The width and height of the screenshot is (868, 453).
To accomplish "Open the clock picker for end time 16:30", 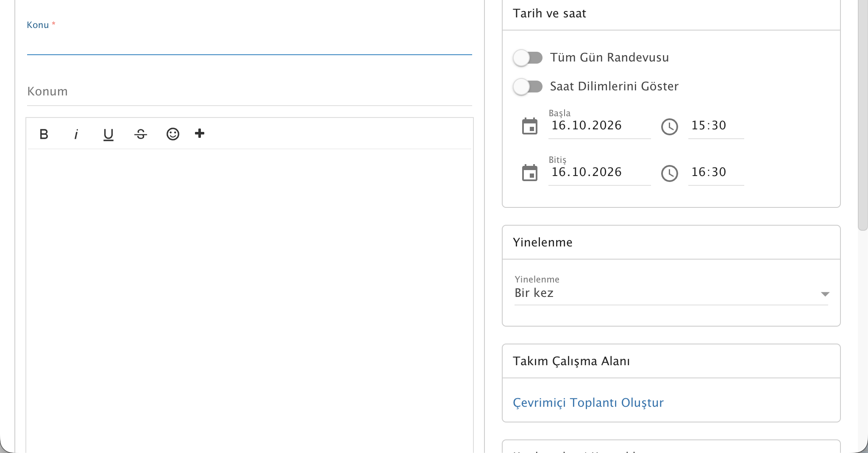I will coord(670,173).
